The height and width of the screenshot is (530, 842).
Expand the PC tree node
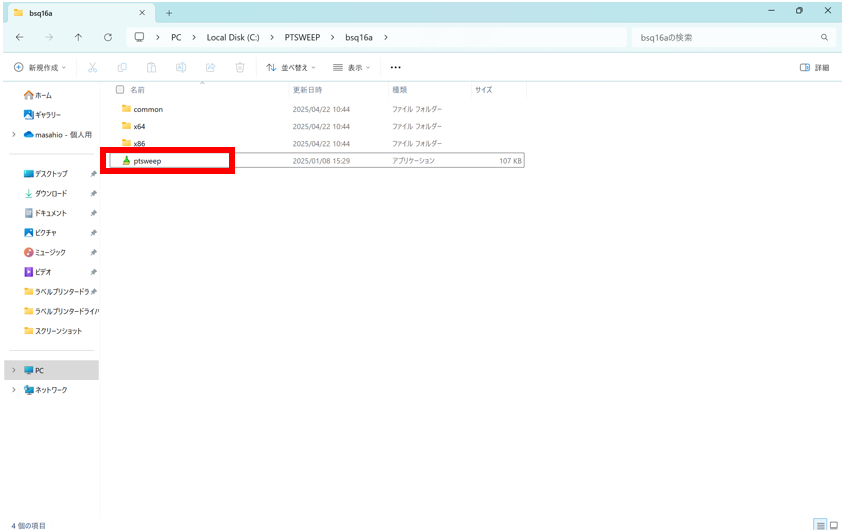14,370
